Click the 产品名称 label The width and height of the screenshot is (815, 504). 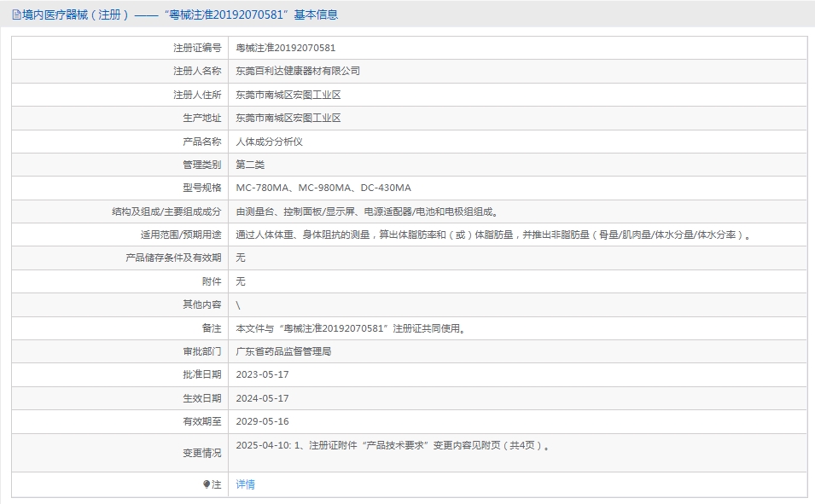tap(201, 142)
